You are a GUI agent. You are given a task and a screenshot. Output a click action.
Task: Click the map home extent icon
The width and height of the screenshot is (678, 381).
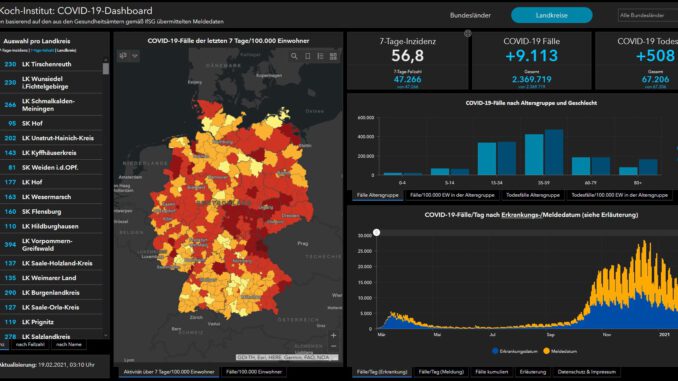[x=123, y=56]
